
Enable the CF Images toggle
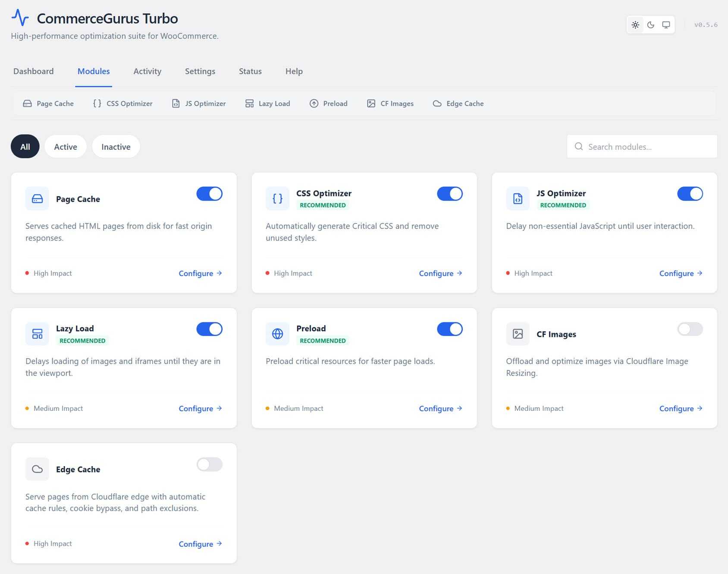click(x=690, y=329)
